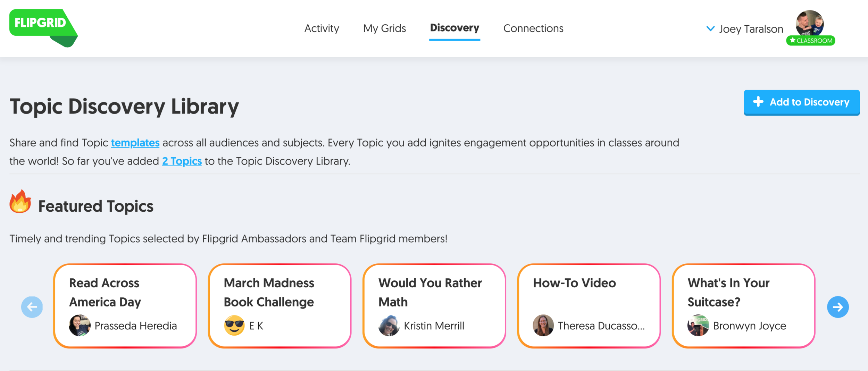Image resolution: width=868 pixels, height=371 pixels.
Task: Select the Discovery tab
Action: point(454,28)
